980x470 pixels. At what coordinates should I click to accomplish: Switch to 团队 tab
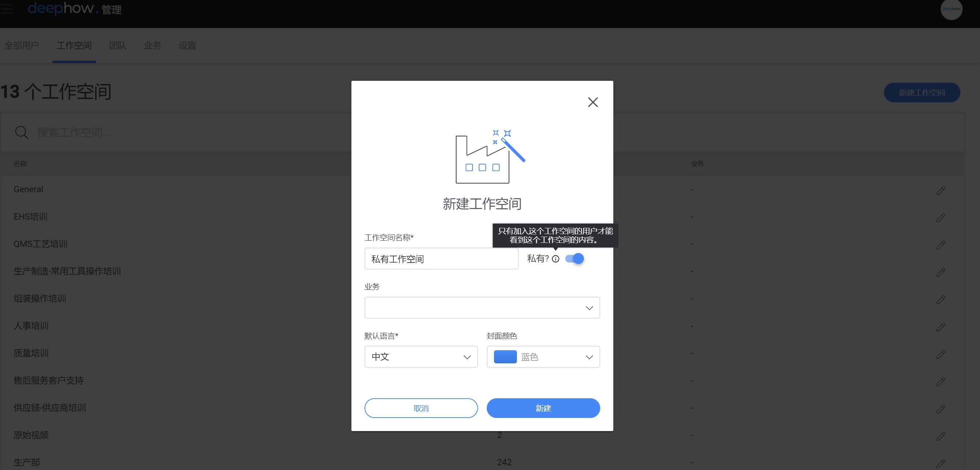coord(117,46)
